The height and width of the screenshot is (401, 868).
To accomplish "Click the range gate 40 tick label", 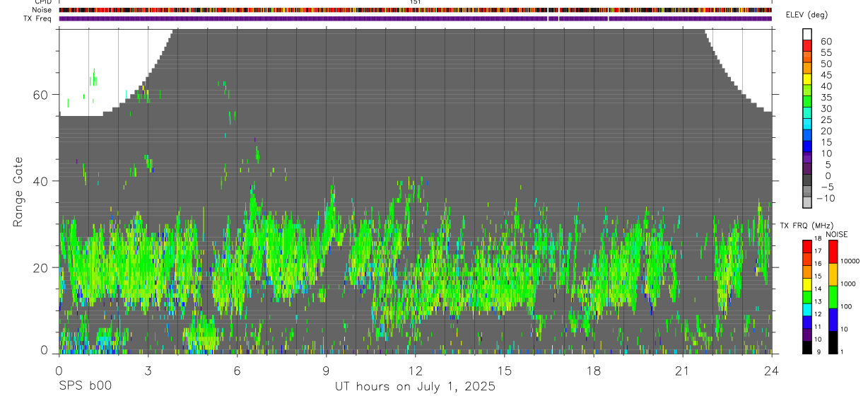I will pos(40,181).
